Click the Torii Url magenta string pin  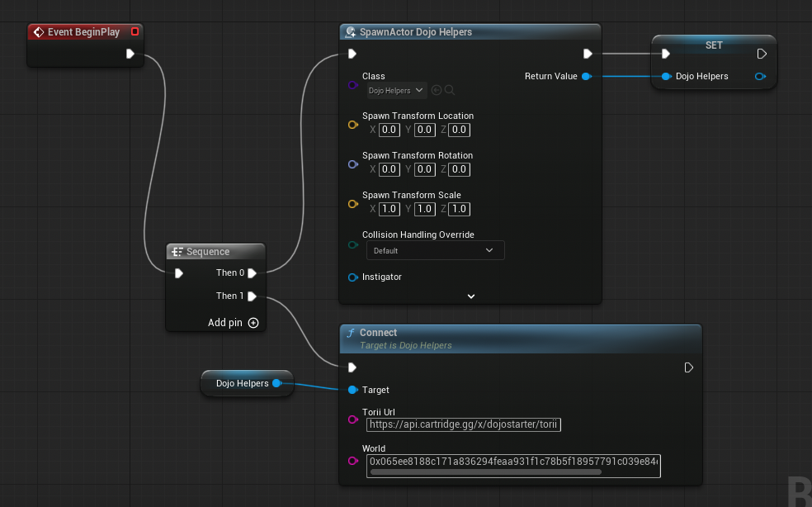pyautogui.click(x=352, y=419)
